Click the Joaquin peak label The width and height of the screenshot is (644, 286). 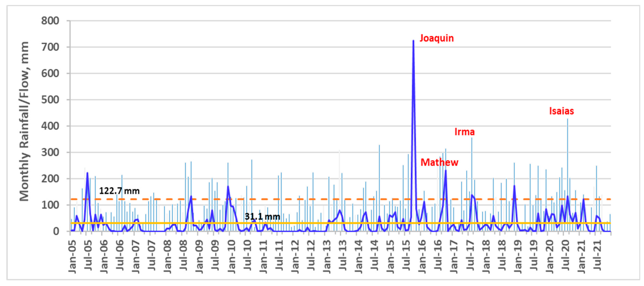(437, 38)
